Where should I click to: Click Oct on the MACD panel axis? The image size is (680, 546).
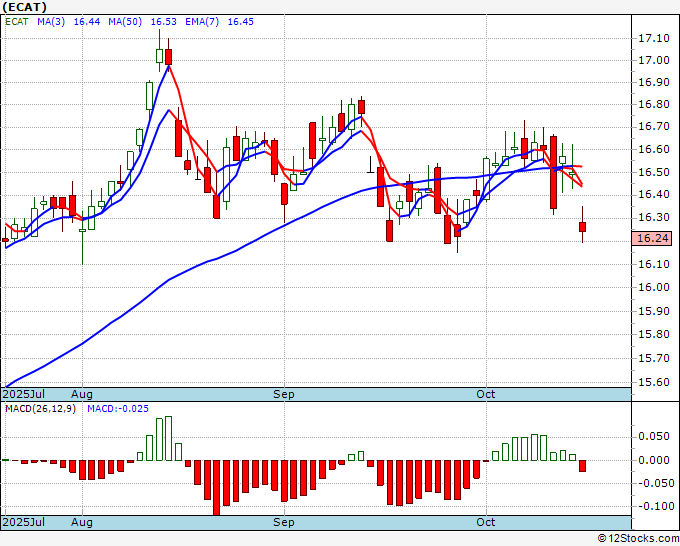coord(486,522)
